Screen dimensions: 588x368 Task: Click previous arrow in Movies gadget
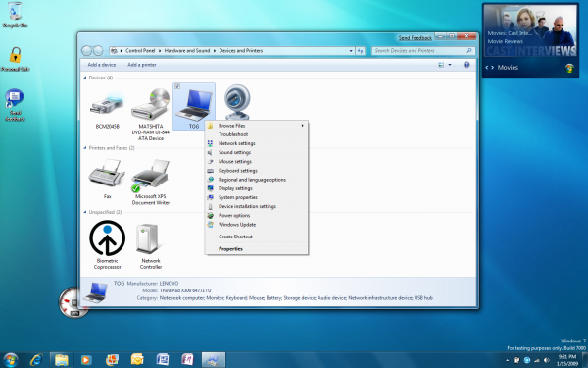(487, 68)
